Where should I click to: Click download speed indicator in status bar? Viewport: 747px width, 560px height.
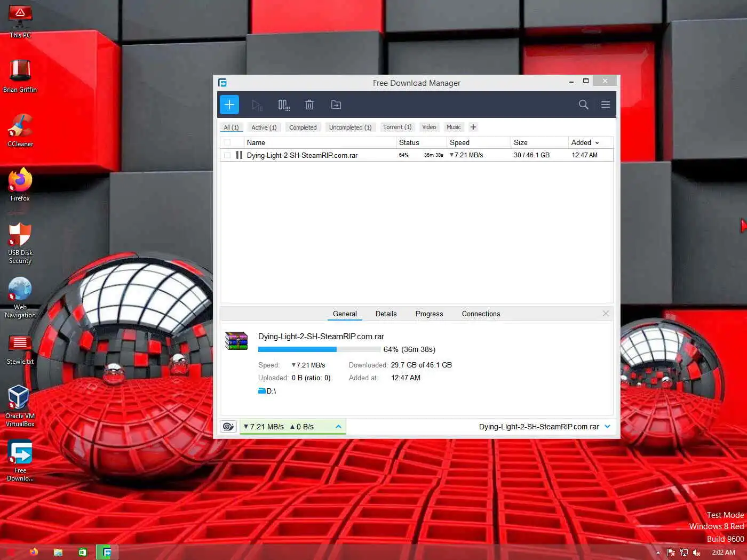coord(264,427)
